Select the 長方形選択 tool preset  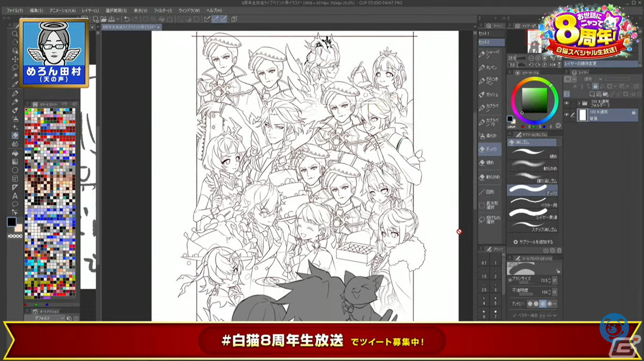489,205
